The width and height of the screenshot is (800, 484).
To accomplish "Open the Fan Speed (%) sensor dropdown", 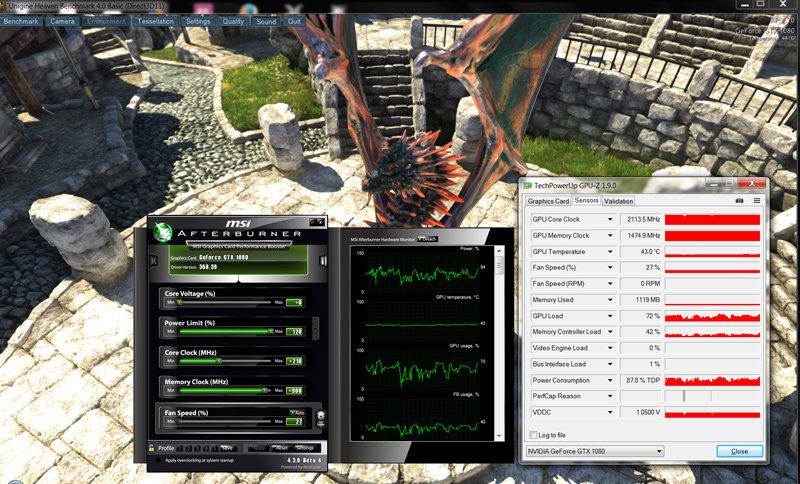I will click(610, 267).
